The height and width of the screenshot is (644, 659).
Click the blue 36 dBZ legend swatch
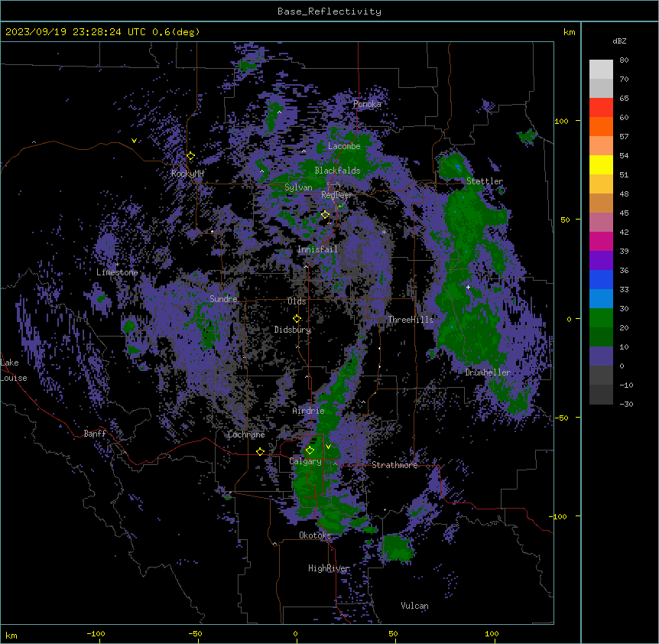coord(601,279)
